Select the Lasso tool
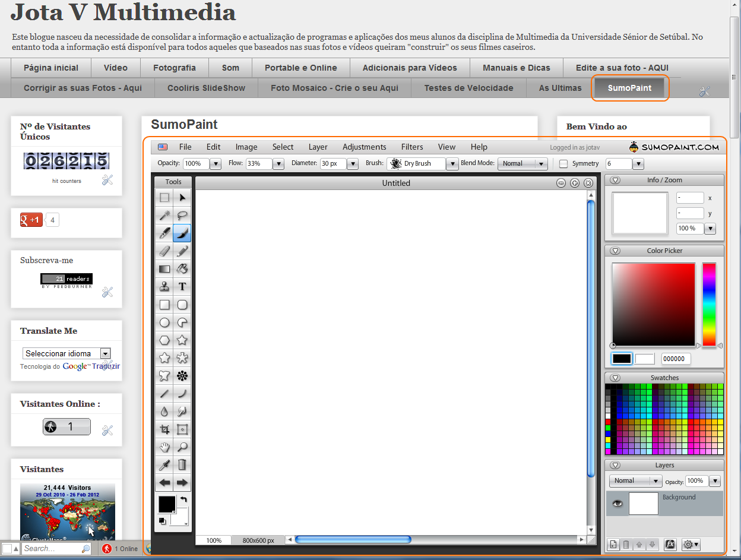 pos(182,216)
